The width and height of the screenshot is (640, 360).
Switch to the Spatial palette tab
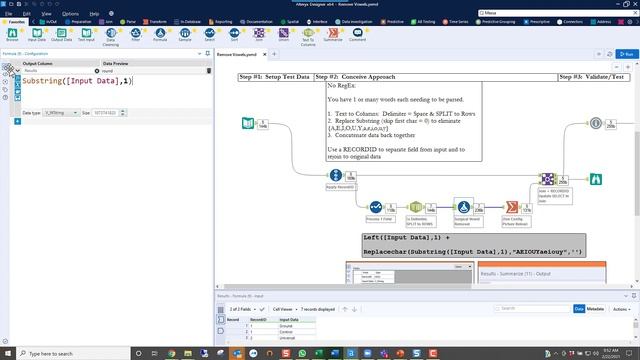pyautogui.click(x=290, y=22)
